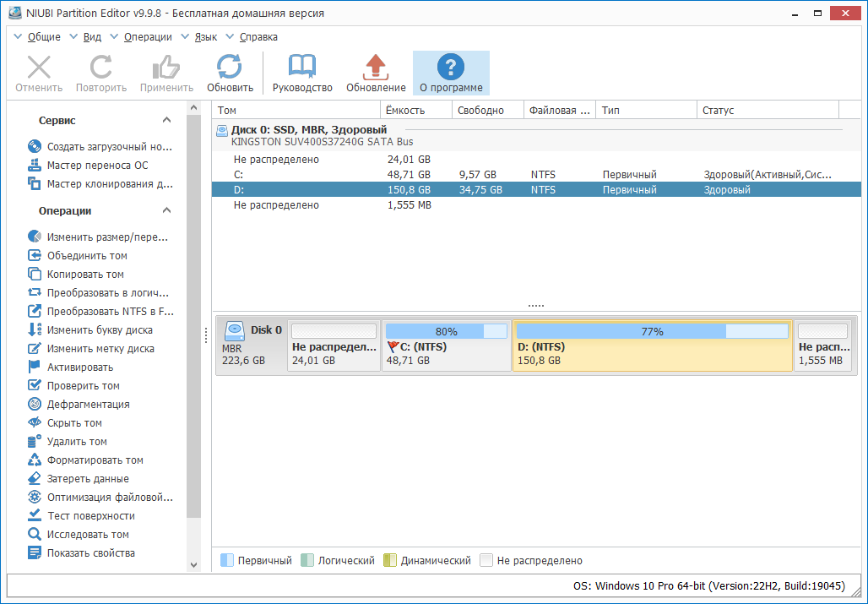Click the Проверить том checkmark icon
This screenshot has width=868, height=604.
(x=35, y=385)
